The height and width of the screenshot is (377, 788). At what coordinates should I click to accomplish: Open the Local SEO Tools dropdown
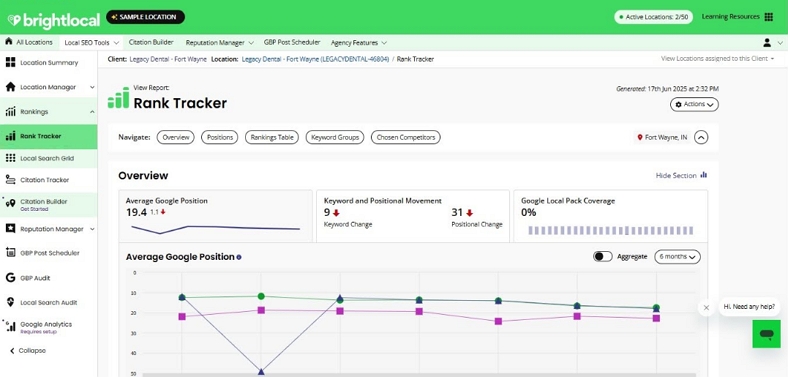pos(91,43)
